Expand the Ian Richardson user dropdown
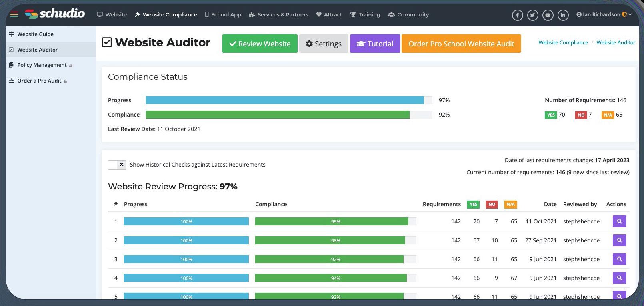The width and height of the screenshot is (644, 306). point(604,14)
